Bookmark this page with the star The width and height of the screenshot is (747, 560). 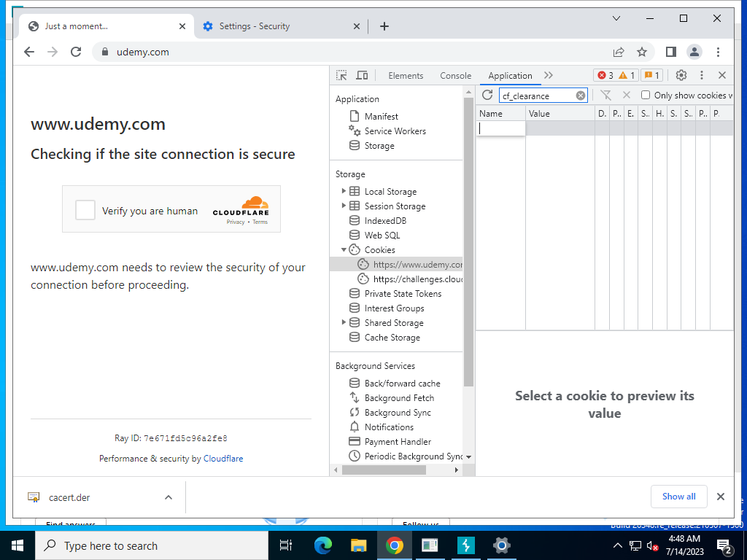642,52
